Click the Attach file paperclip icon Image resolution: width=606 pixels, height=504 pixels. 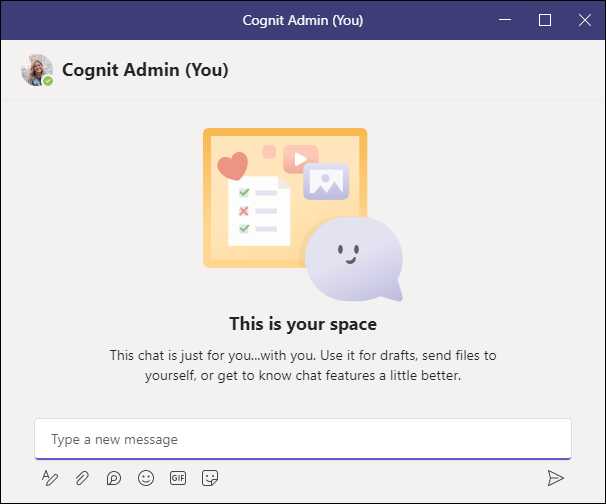coord(82,478)
